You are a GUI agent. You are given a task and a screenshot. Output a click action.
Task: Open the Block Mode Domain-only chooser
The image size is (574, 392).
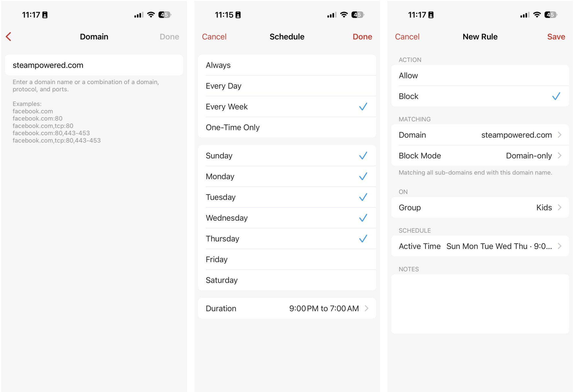(x=480, y=156)
